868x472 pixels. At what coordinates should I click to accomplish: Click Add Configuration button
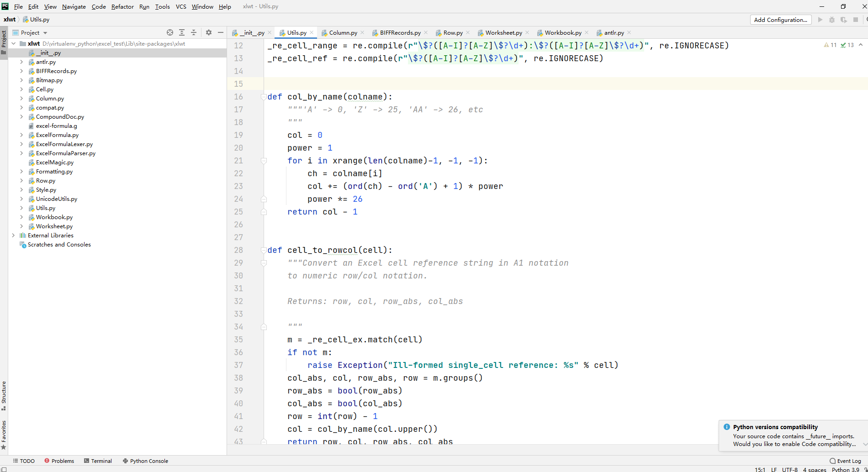781,20
